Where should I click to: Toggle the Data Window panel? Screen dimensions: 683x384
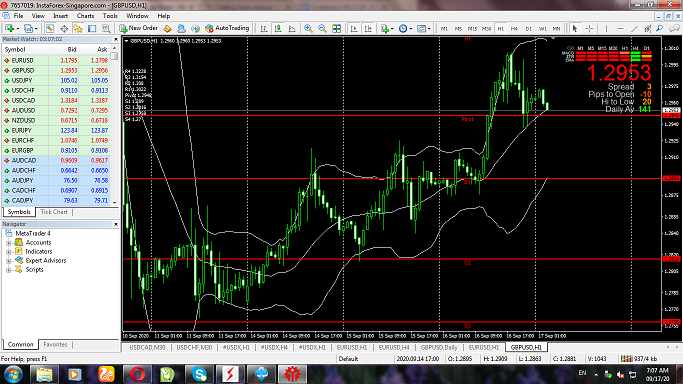[64, 28]
